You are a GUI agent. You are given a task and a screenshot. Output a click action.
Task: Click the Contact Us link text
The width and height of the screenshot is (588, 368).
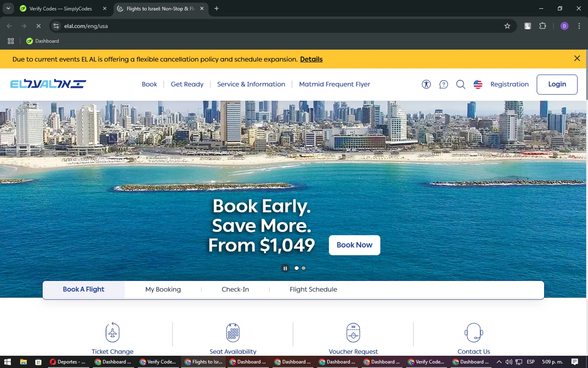pos(474,352)
